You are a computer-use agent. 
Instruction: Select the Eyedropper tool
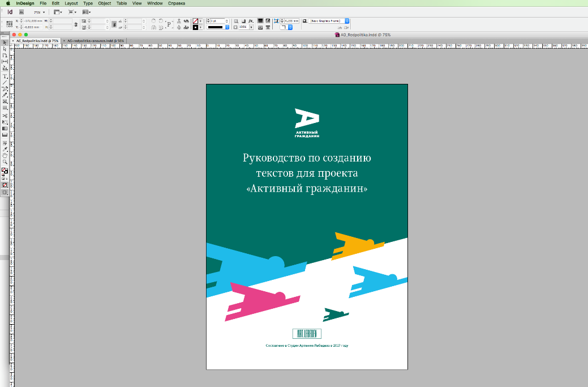tap(5, 149)
